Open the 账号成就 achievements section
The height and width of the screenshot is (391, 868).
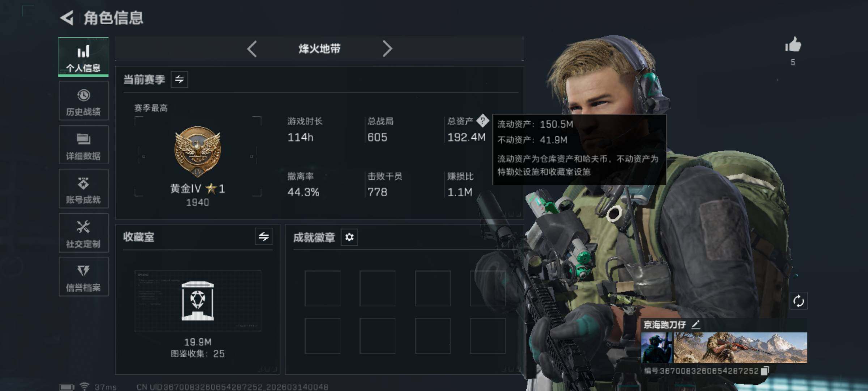(x=83, y=189)
